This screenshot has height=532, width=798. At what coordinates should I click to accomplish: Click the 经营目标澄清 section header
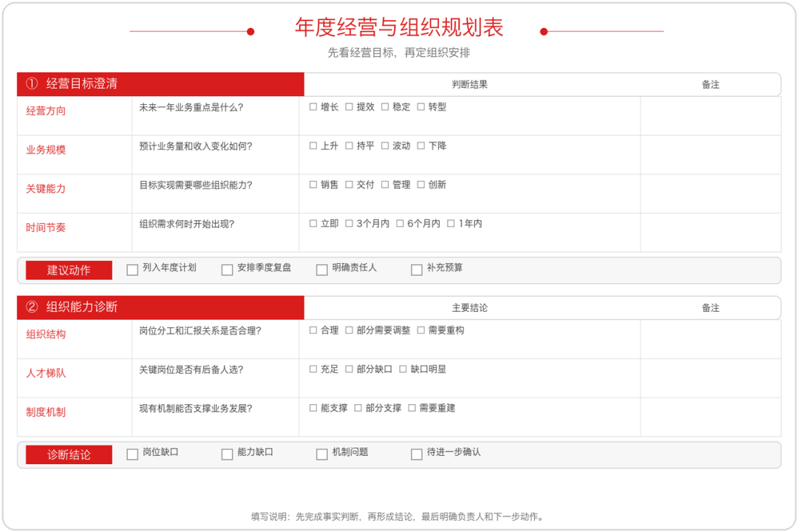pos(160,84)
